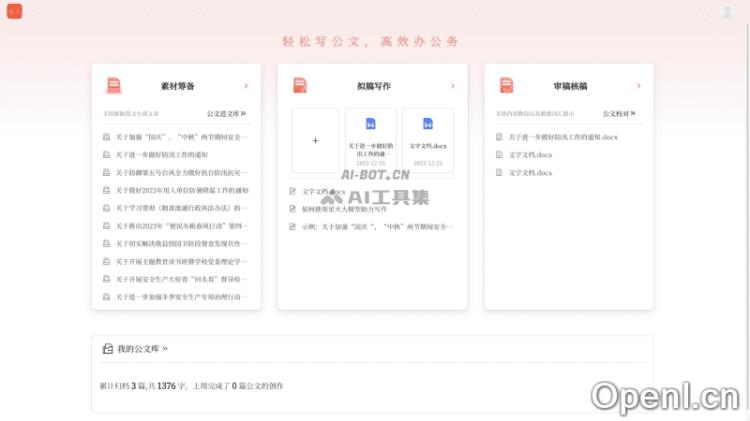
Task: Open the 公文范文库 link
Action: coord(226,114)
